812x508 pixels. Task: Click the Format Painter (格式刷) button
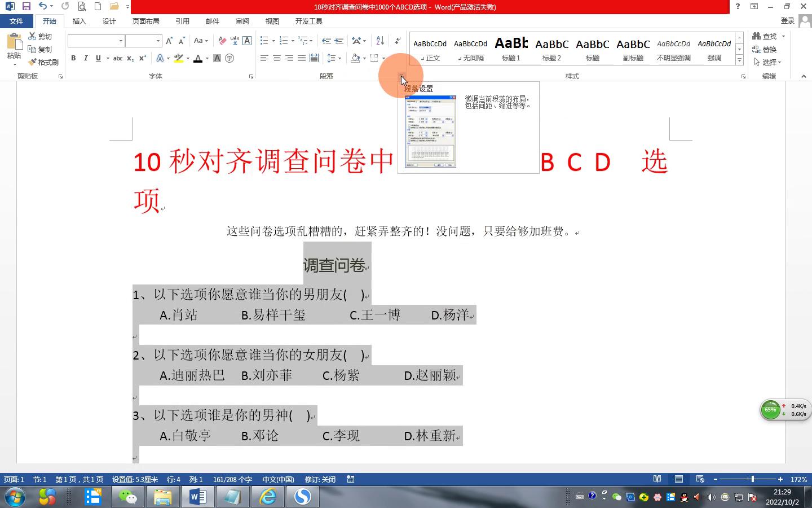44,62
